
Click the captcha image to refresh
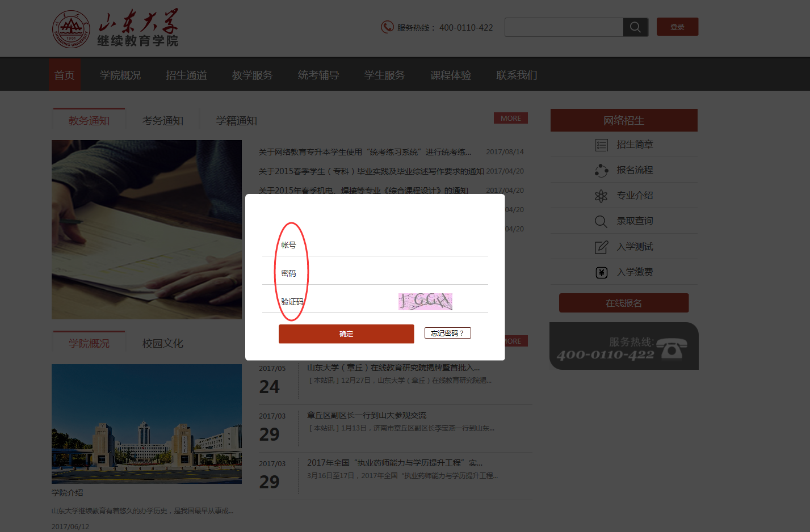(425, 301)
